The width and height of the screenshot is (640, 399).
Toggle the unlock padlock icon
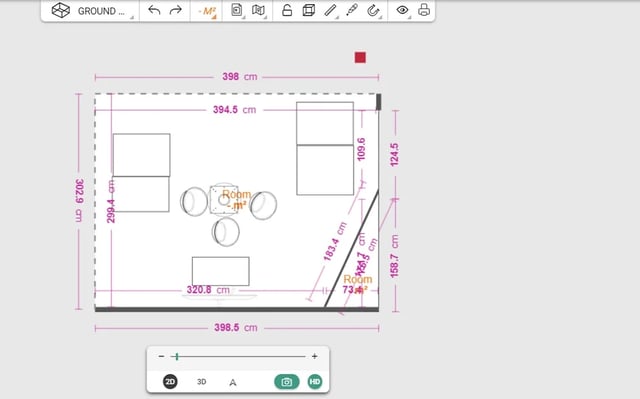(287, 10)
